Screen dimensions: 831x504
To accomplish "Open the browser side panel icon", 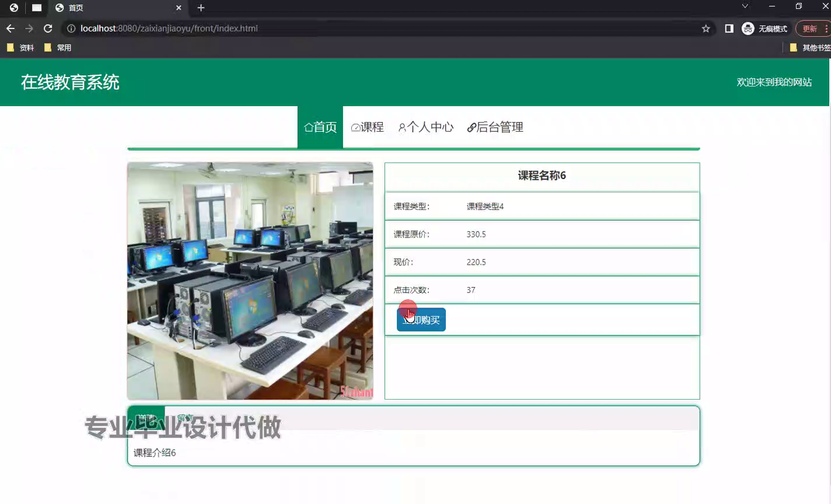I will pos(729,28).
